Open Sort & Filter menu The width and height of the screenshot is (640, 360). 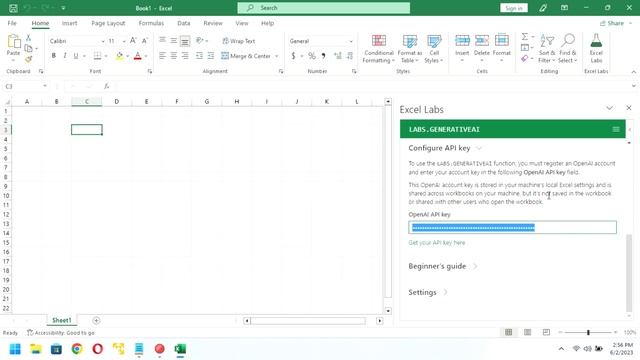547,49
